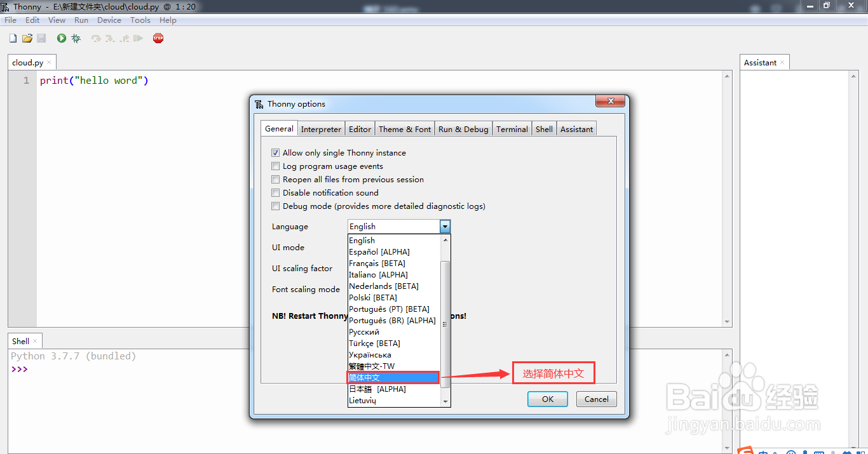
Task: Click the print("hello word") code line
Action: pos(94,81)
